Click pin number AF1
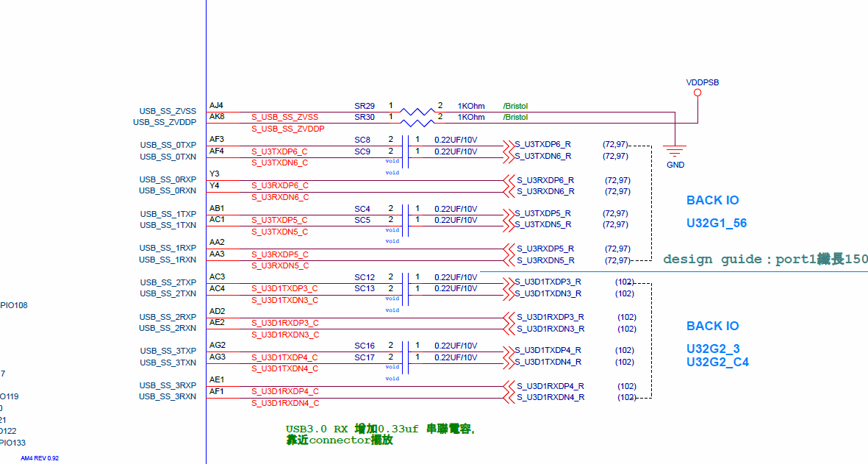The height and width of the screenshot is (464, 868). point(216,391)
